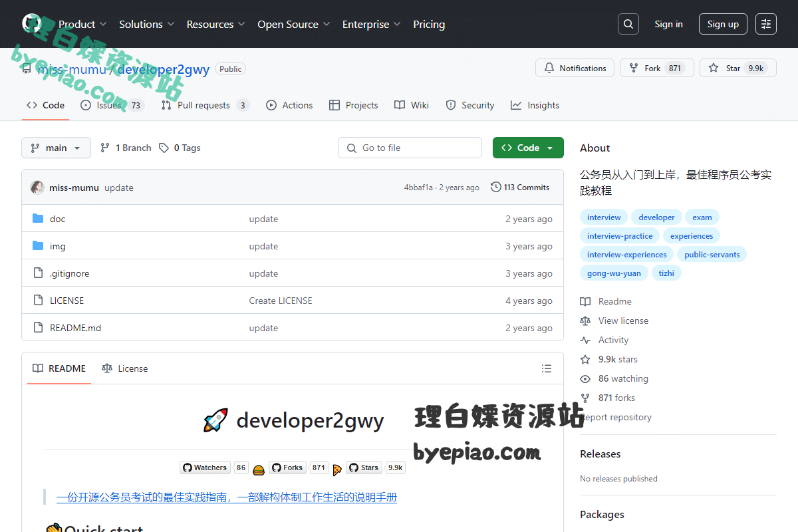
Task: Open the green Code dropdown button
Action: click(x=528, y=148)
